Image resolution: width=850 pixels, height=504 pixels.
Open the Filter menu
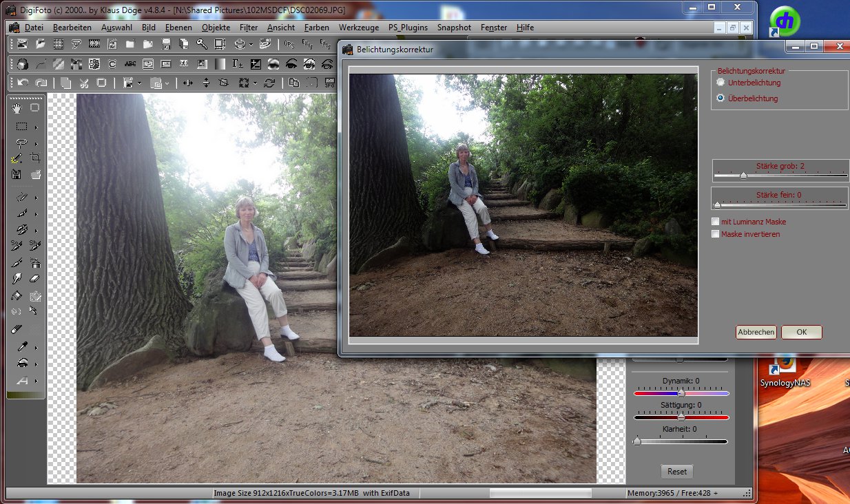pos(249,28)
